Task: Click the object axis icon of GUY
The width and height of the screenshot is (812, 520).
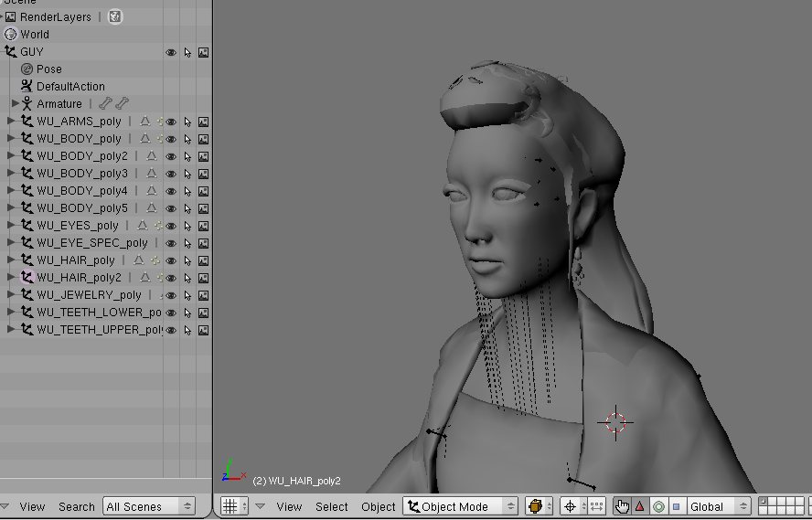Action: click(10, 52)
